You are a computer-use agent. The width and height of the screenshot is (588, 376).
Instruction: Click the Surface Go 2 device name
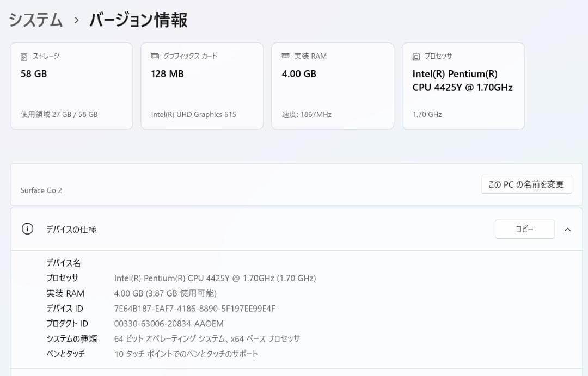(x=41, y=190)
